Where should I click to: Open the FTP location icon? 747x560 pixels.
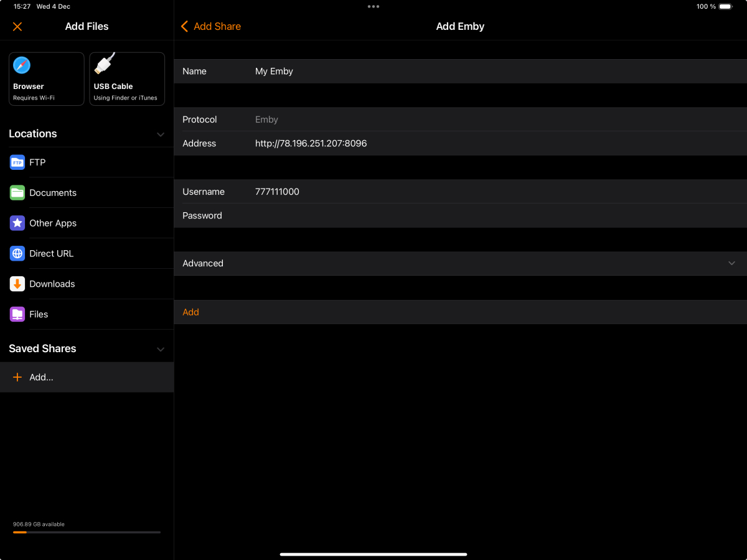click(17, 162)
